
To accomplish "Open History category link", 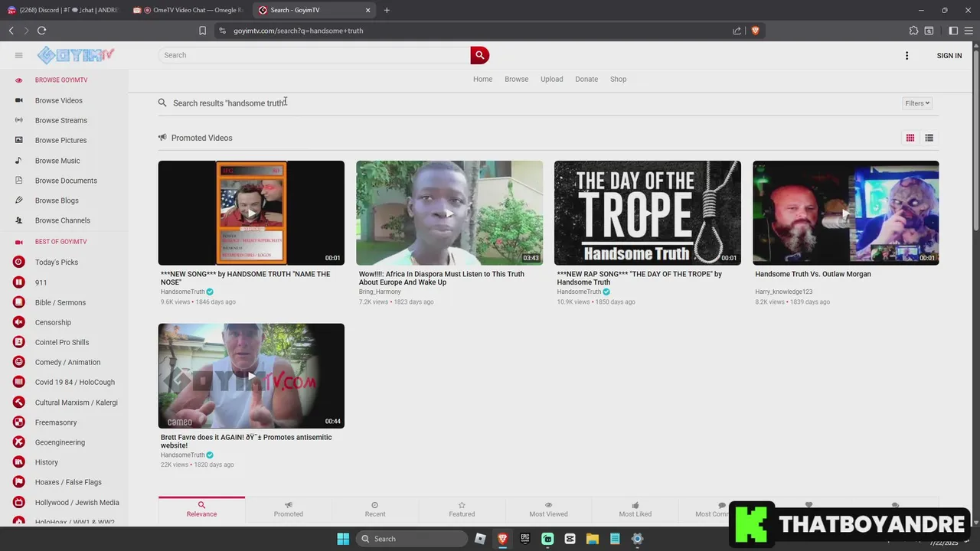I will tap(47, 462).
